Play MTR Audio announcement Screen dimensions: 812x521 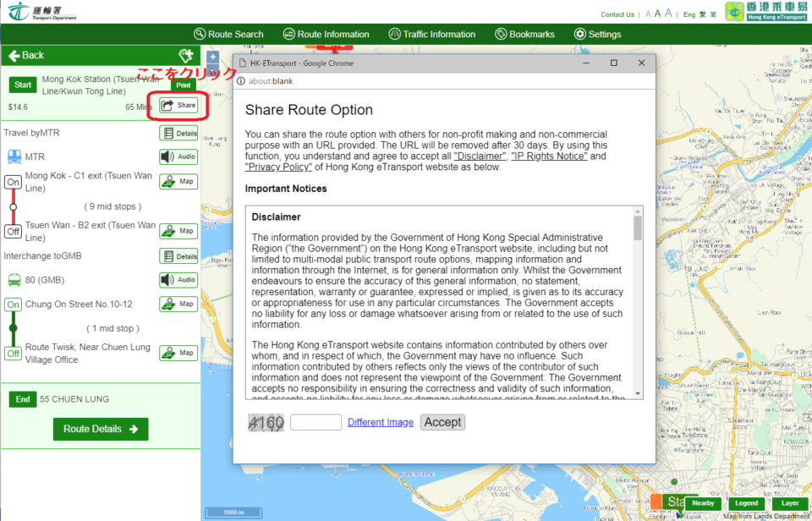pyautogui.click(x=178, y=156)
